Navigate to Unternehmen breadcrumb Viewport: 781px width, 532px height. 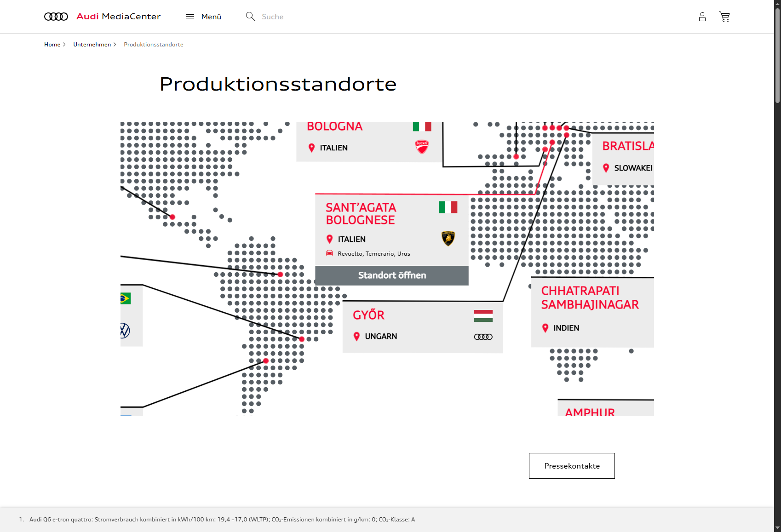coord(92,45)
